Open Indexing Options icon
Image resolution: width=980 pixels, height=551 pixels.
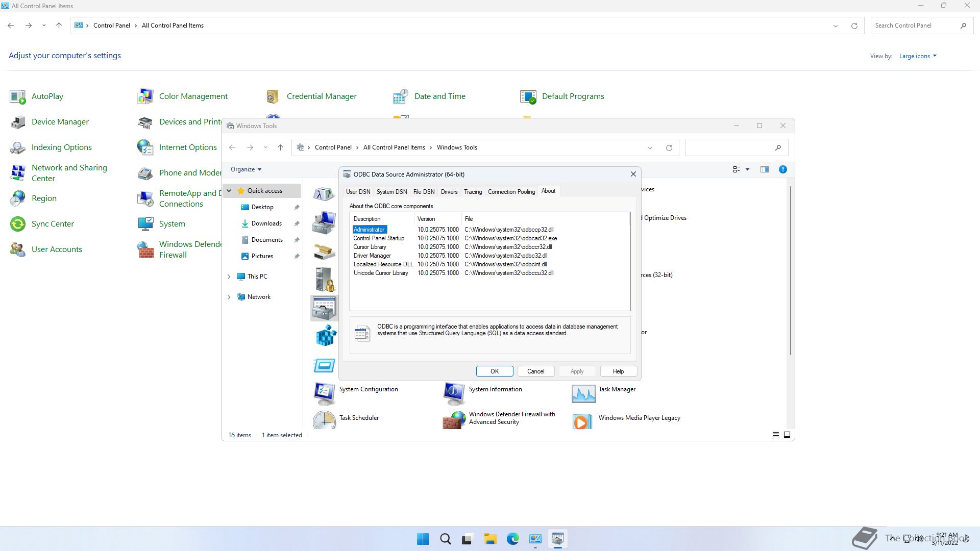coord(18,147)
